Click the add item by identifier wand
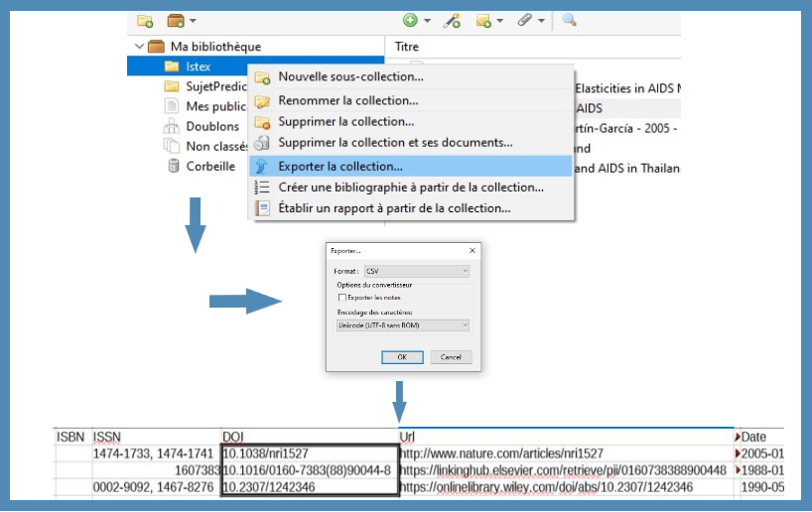The image size is (812, 512). pos(452,20)
